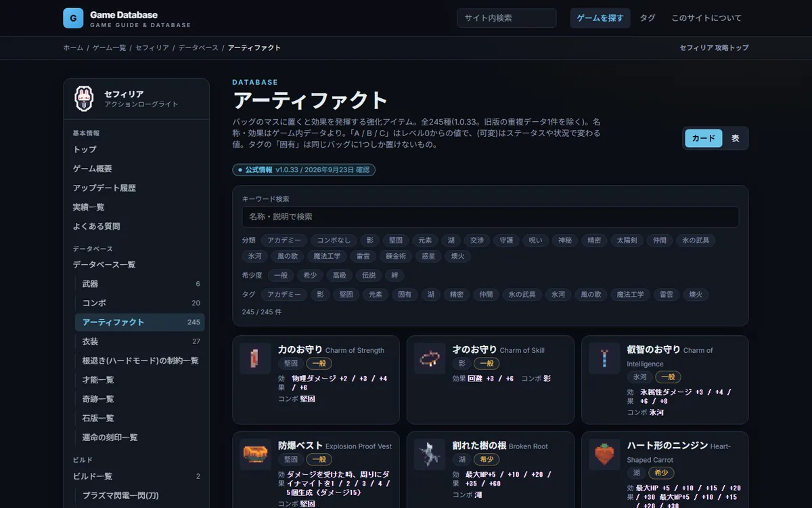Toggle the 惑星 category filter

(x=429, y=257)
